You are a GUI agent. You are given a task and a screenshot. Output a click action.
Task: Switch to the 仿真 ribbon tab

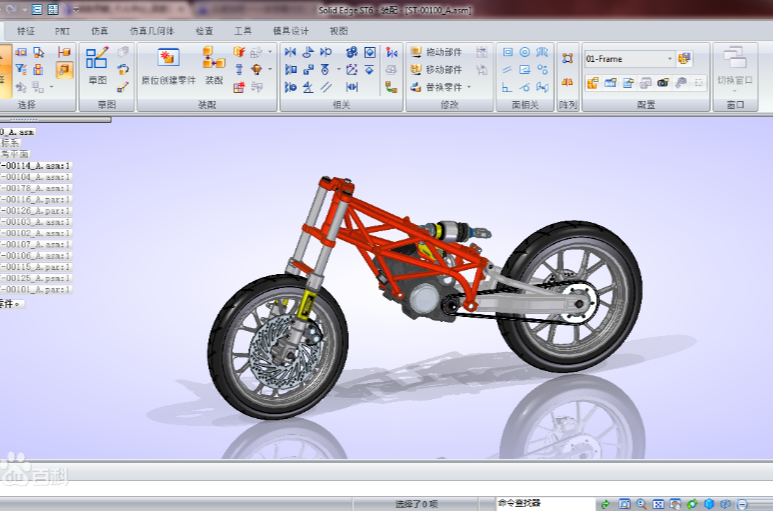(100, 31)
